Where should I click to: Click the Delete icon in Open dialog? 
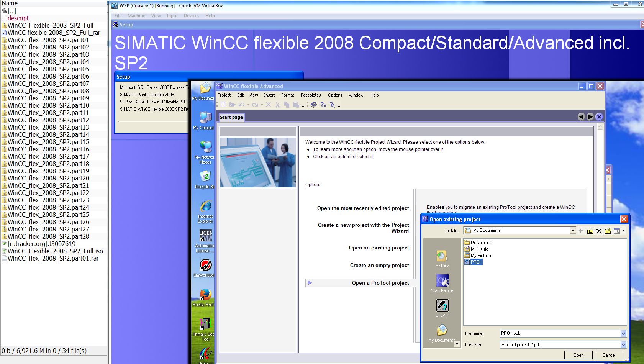coord(599,231)
